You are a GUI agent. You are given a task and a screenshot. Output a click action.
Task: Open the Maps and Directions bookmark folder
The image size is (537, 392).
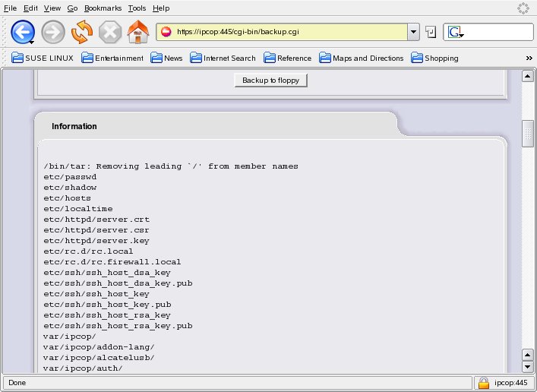(362, 58)
